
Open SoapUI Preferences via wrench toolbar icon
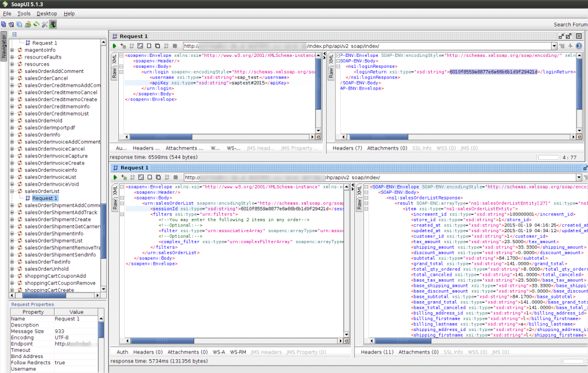click(44, 24)
